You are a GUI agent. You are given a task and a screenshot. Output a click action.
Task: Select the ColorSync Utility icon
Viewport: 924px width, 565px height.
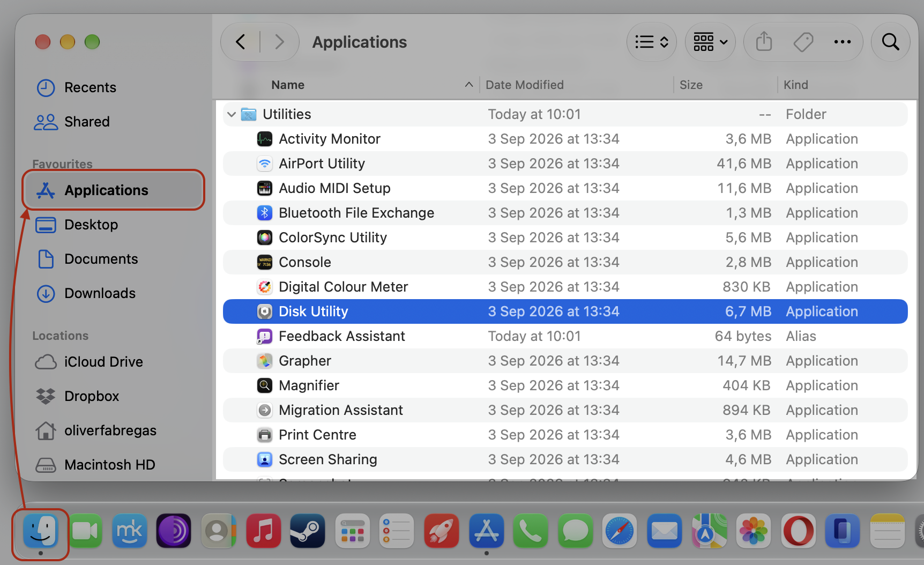pyautogui.click(x=265, y=237)
